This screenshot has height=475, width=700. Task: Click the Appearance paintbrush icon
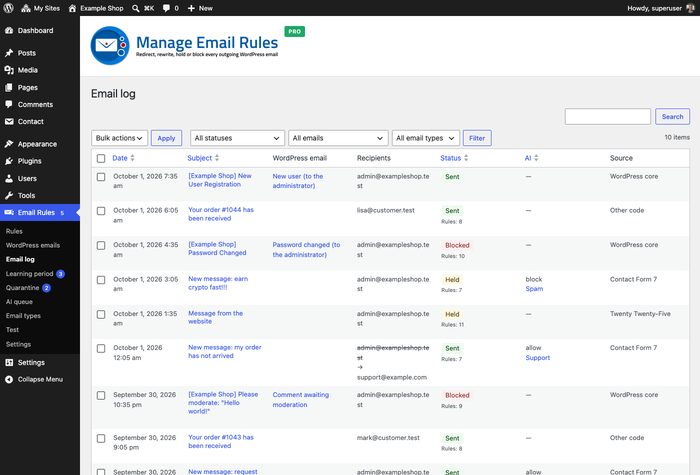pos(9,144)
